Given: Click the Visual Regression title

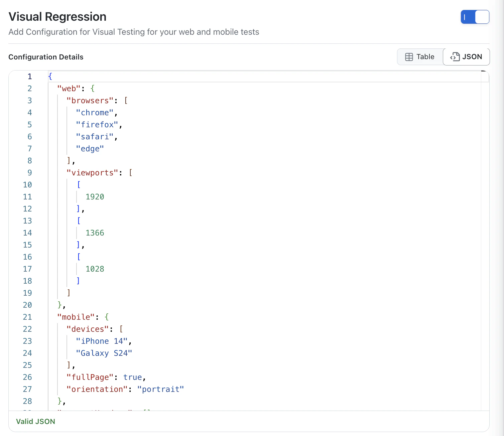Looking at the screenshot, I should [57, 17].
